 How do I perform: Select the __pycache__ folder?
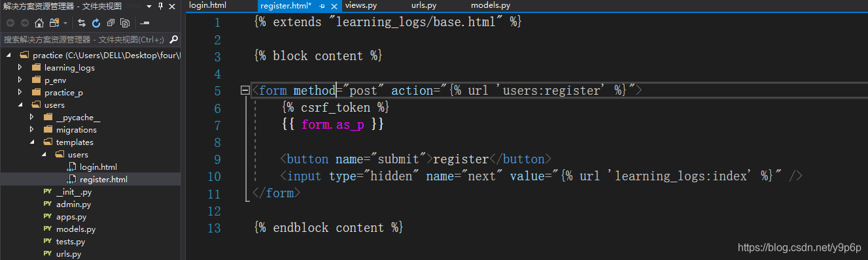(x=78, y=117)
